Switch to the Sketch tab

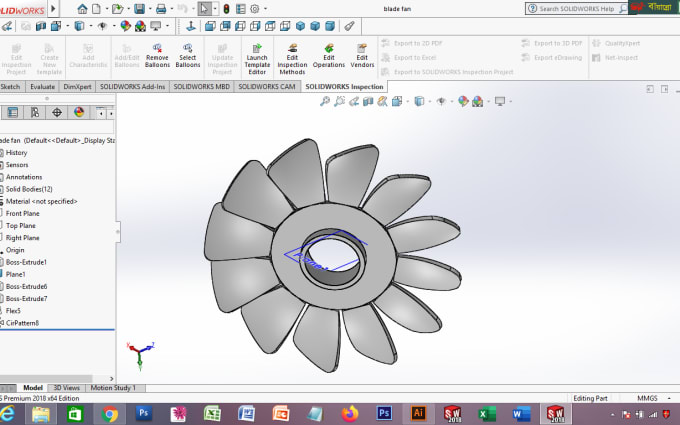10,87
